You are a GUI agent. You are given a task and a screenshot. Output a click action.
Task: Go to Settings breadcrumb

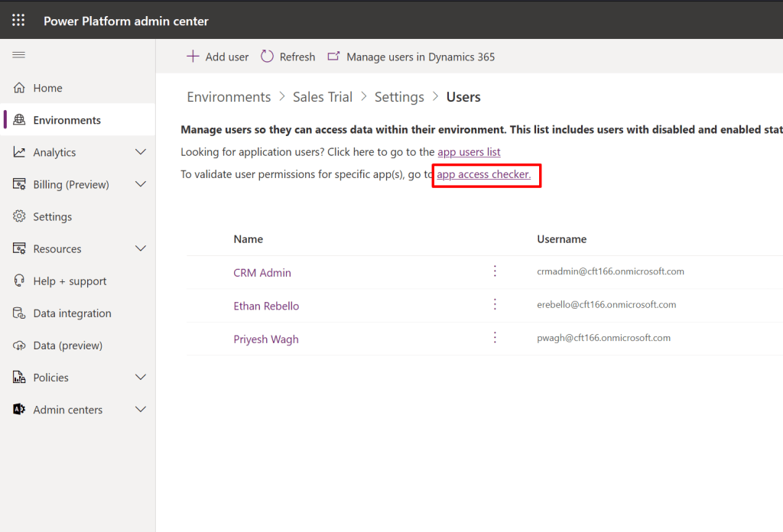(x=399, y=97)
